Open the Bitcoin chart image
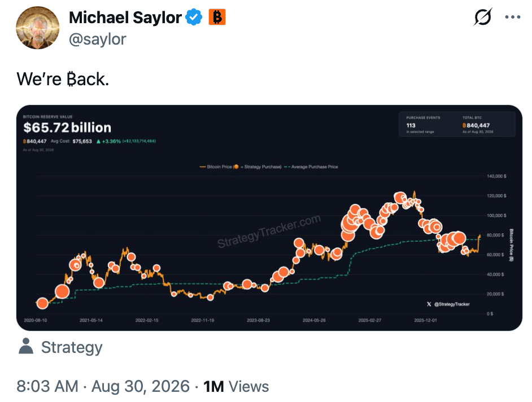The image size is (532, 402). tap(269, 218)
